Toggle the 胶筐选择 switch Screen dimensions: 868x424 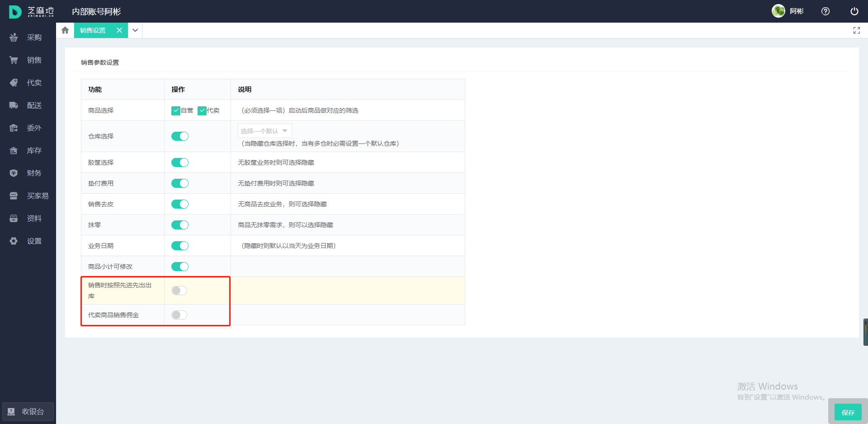[180, 162]
